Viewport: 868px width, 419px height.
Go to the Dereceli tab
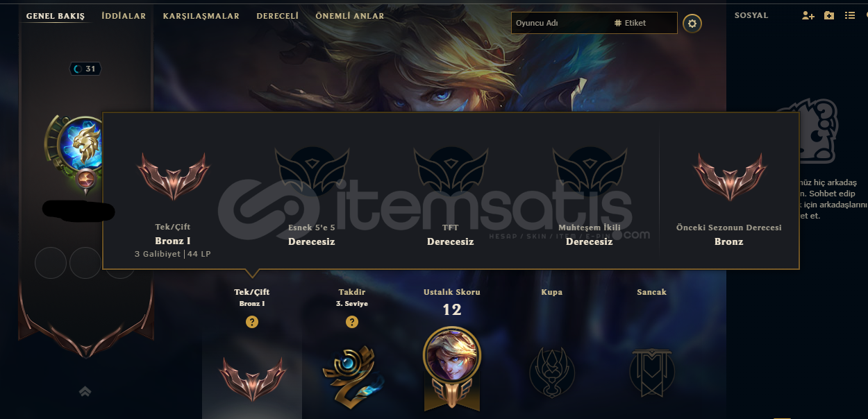277,16
